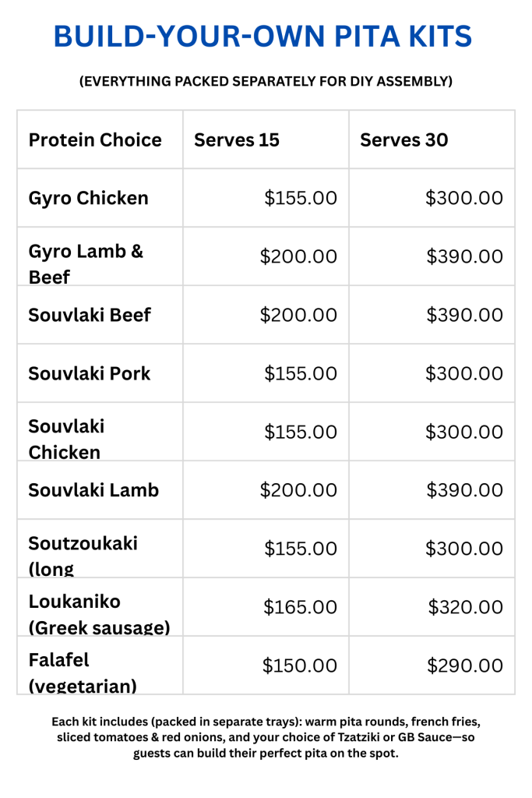
Task: Click the Loukaniko $165.00 price
Action: tap(301, 607)
